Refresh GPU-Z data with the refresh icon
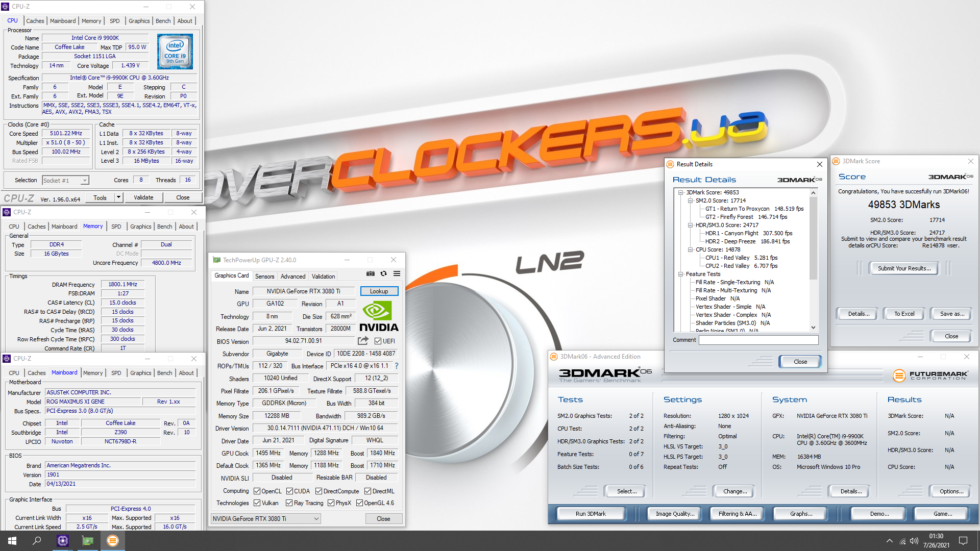Image resolution: width=980 pixels, height=551 pixels. pos(384,274)
